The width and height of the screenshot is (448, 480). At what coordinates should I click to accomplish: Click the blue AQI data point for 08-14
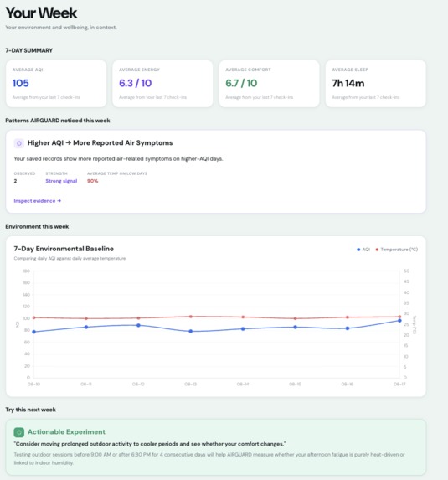[x=243, y=328]
